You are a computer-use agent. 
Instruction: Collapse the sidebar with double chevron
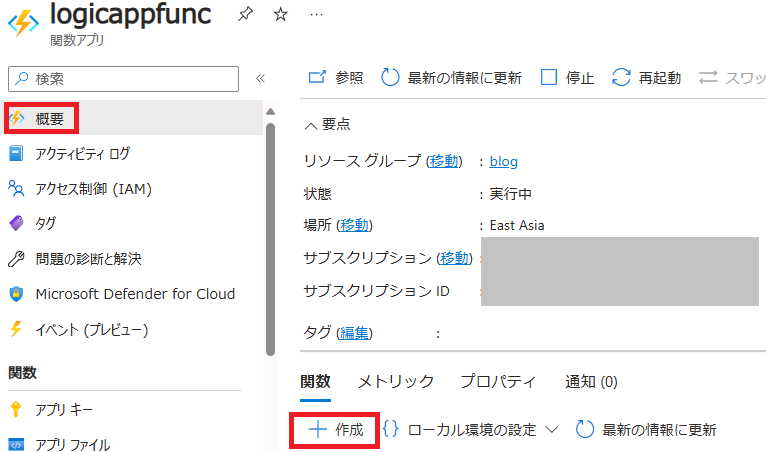point(260,78)
